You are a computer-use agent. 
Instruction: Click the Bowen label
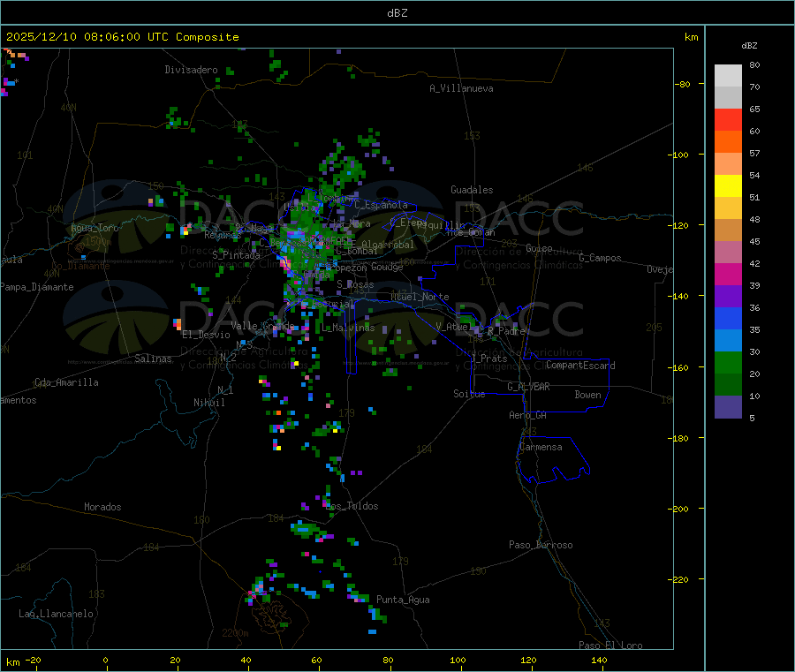tap(588, 395)
